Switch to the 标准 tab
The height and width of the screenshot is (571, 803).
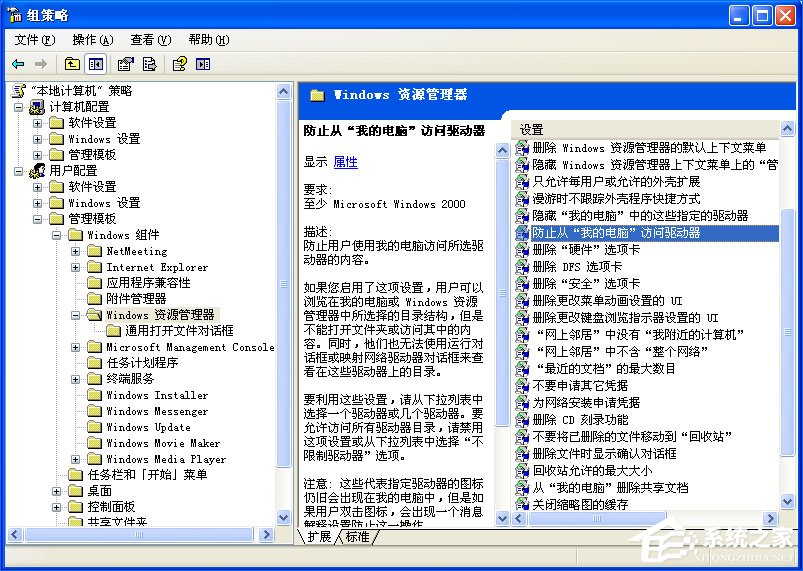358,536
